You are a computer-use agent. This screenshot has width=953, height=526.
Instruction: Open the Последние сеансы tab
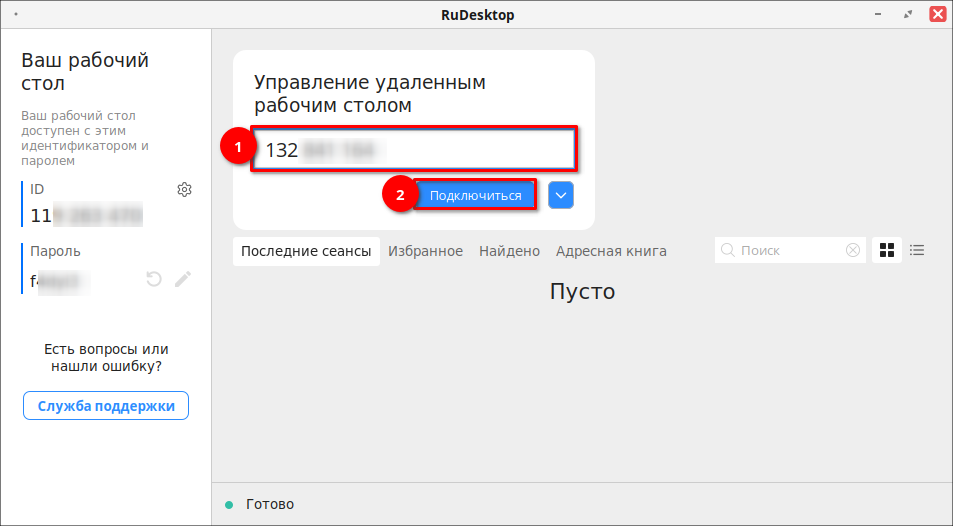pos(306,251)
